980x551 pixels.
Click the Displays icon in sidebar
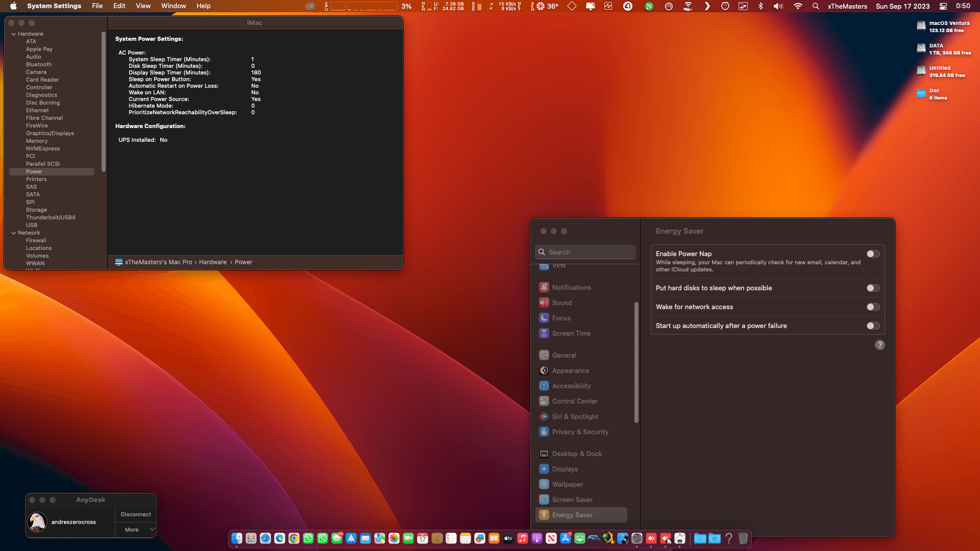point(544,469)
